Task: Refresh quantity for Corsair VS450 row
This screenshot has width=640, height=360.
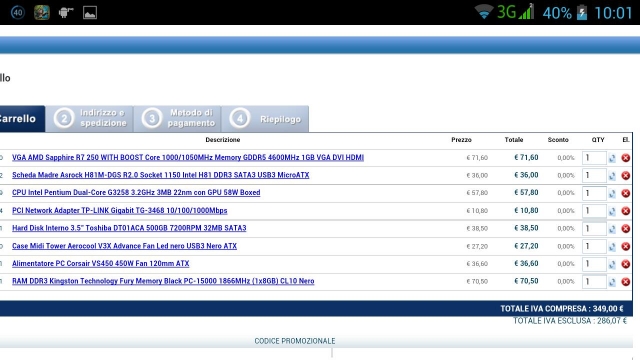Action: [x=612, y=264]
